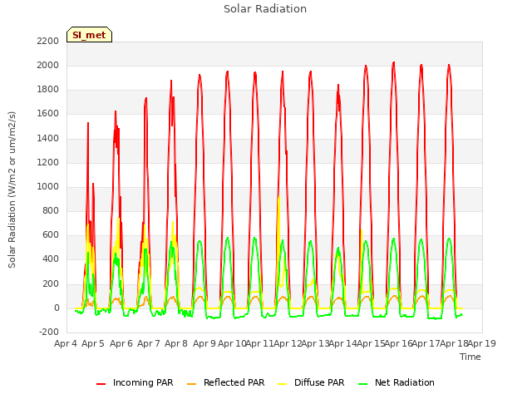Screen dimensions: 532x399
Task: Click the 400 y-axis tick value
Action: pos(51,259)
